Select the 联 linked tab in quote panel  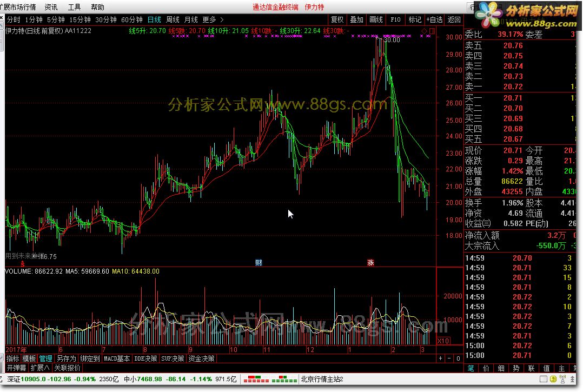click(x=531, y=368)
